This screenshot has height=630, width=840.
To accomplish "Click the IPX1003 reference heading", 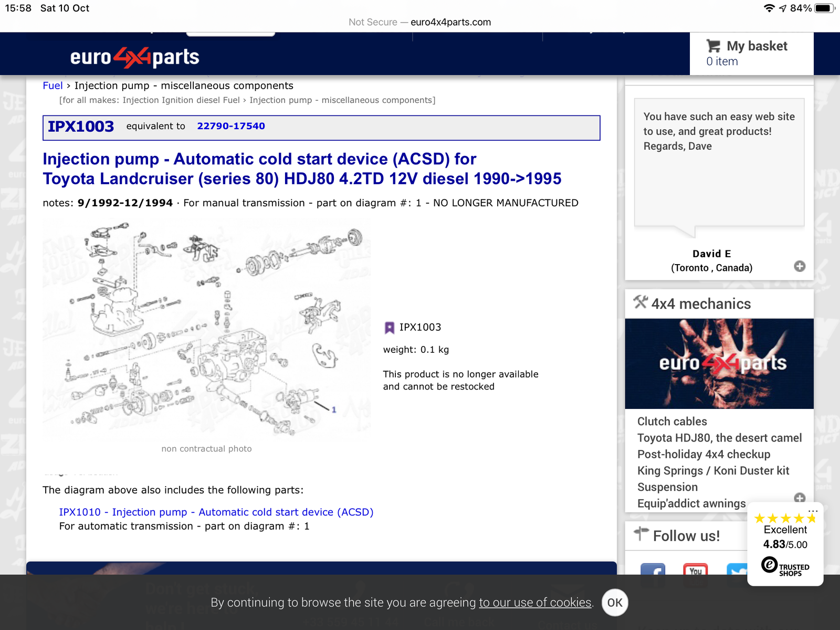I will (x=81, y=127).
